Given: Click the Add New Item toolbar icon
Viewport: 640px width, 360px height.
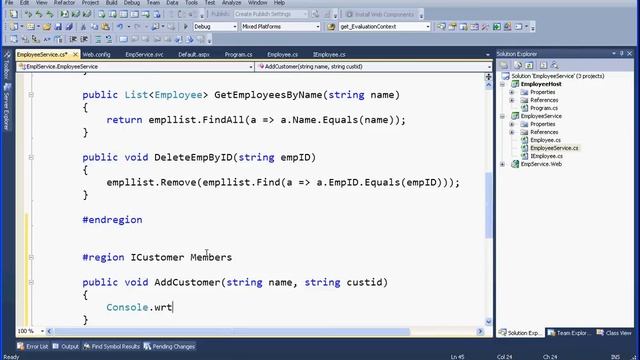Looking at the screenshot, I should (31, 27).
